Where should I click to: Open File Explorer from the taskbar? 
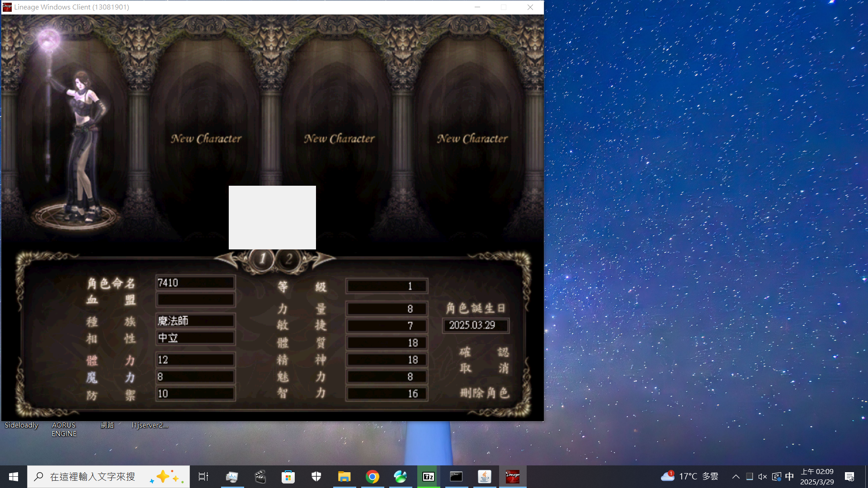pyautogui.click(x=344, y=477)
